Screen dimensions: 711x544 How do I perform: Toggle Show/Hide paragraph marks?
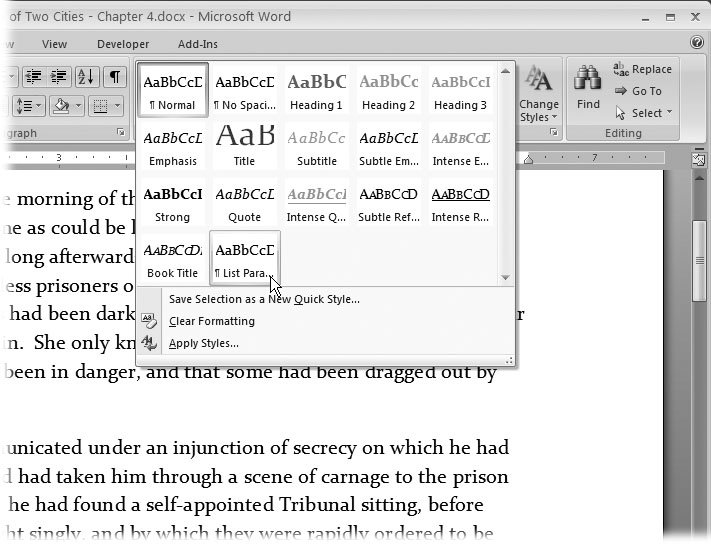pos(116,77)
